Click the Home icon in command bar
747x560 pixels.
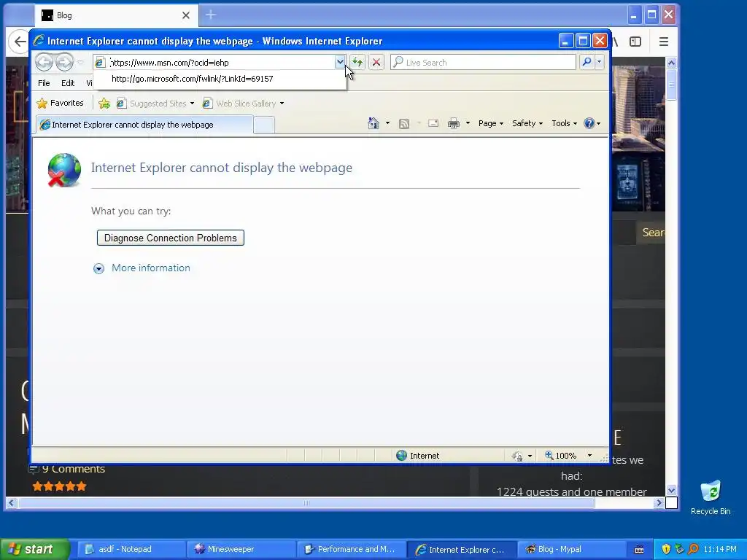pos(373,123)
